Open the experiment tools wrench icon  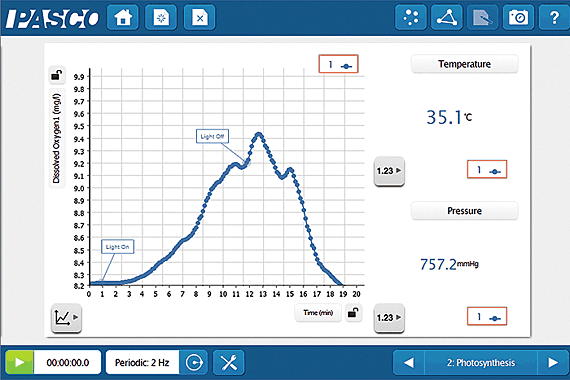pyautogui.click(x=229, y=363)
